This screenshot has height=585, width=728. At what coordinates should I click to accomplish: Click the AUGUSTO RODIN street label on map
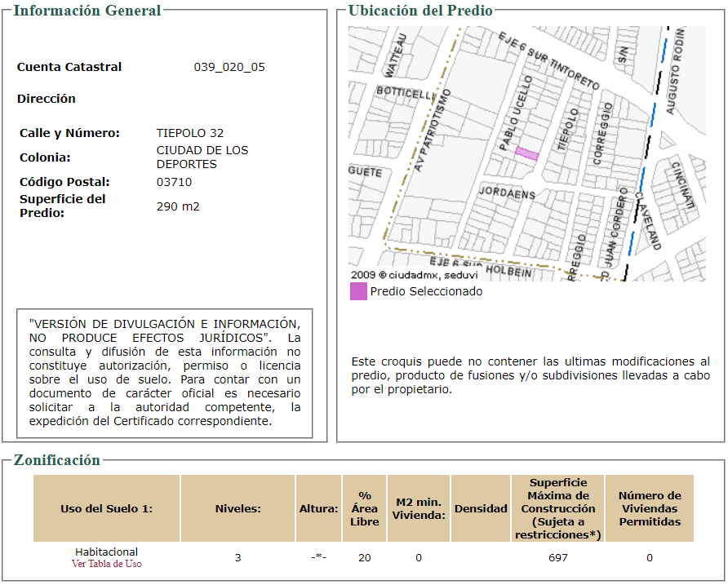(676, 71)
